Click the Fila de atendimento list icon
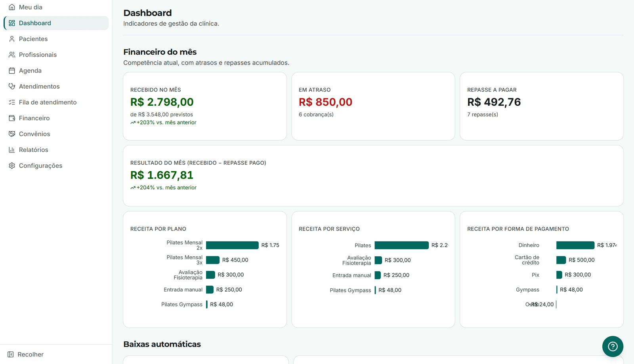 point(12,102)
